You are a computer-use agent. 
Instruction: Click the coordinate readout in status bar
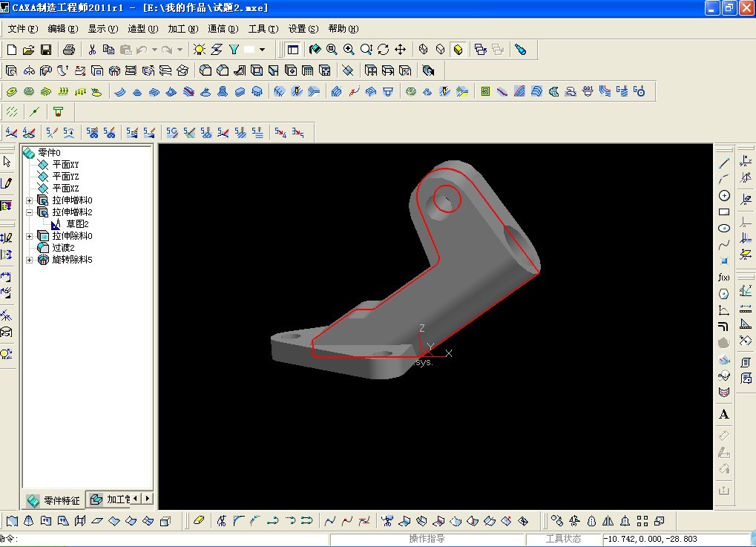click(x=676, y=539)
